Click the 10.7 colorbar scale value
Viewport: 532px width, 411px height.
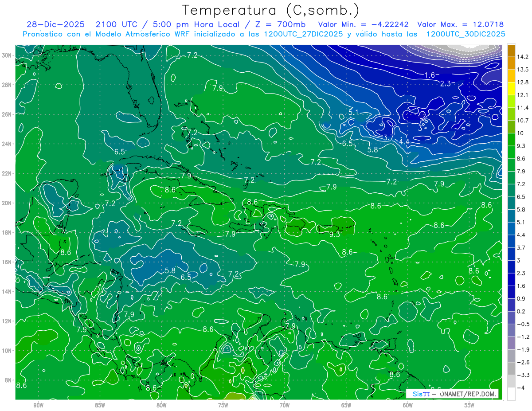[x=523, y=121]
